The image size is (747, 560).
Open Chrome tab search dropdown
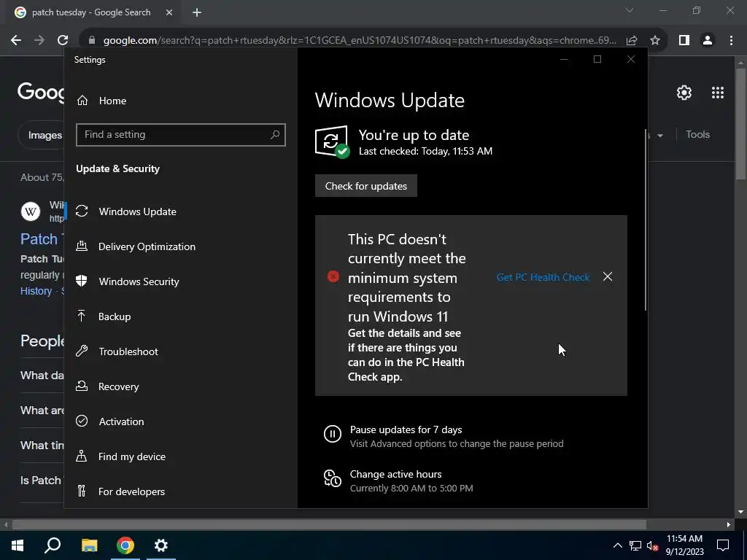coord(630,10)
